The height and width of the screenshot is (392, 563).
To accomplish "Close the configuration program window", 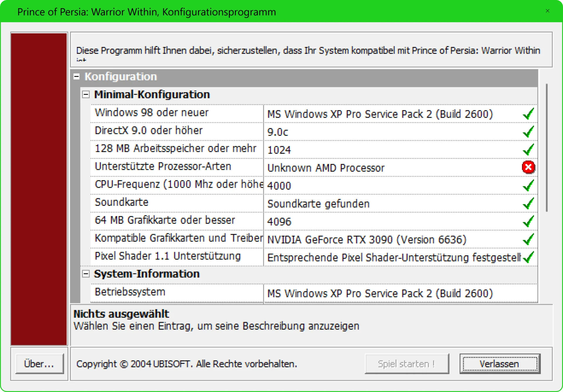I will click(547, 11).
